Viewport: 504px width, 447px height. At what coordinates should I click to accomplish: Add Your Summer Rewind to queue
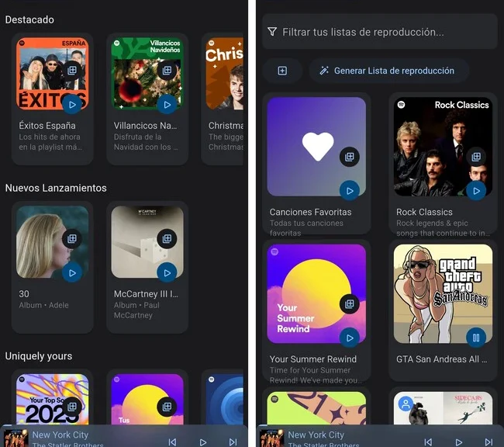(350, 304)
